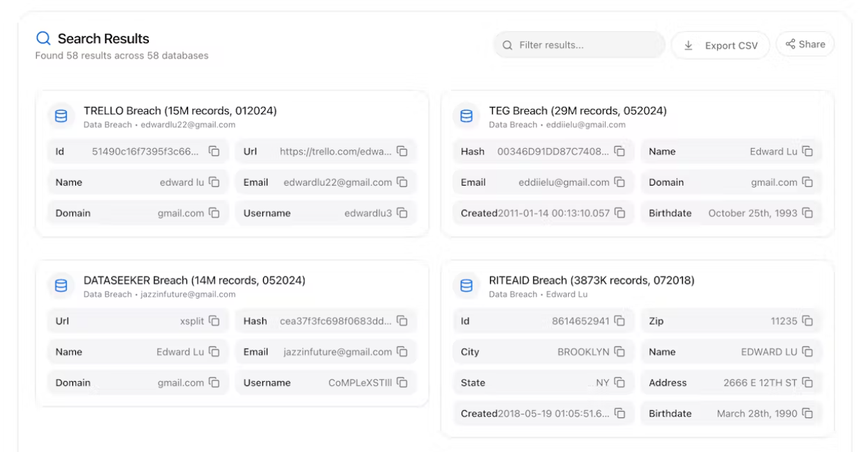This screenshot has height=452, width=868.
Task: Click the 'xsplit' Url value
Action: 192,321
